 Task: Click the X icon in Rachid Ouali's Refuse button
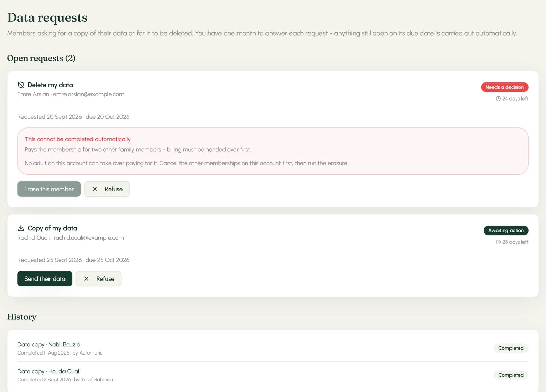click(x=86, y=279)
